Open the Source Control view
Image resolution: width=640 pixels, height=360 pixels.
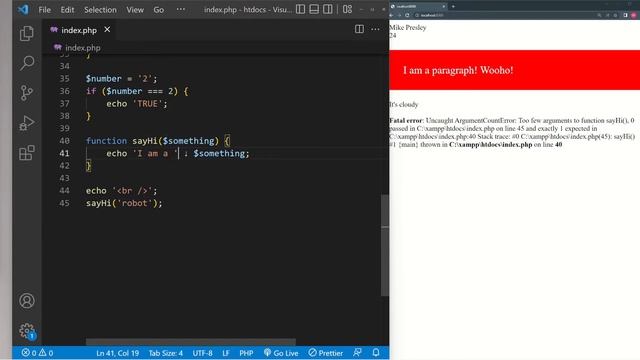pyautogui.click(x=27, y=93)
